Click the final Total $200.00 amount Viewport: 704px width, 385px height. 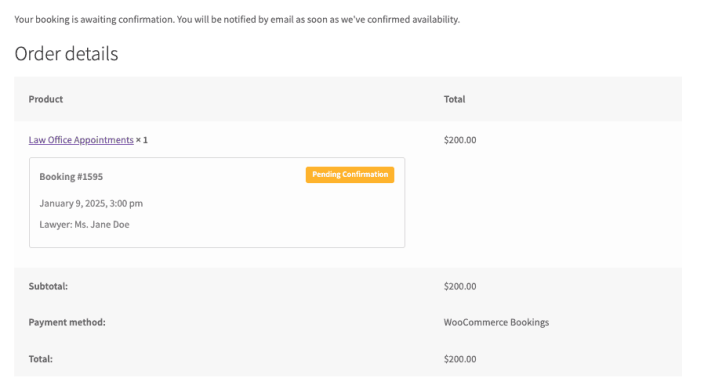(460, 359)
